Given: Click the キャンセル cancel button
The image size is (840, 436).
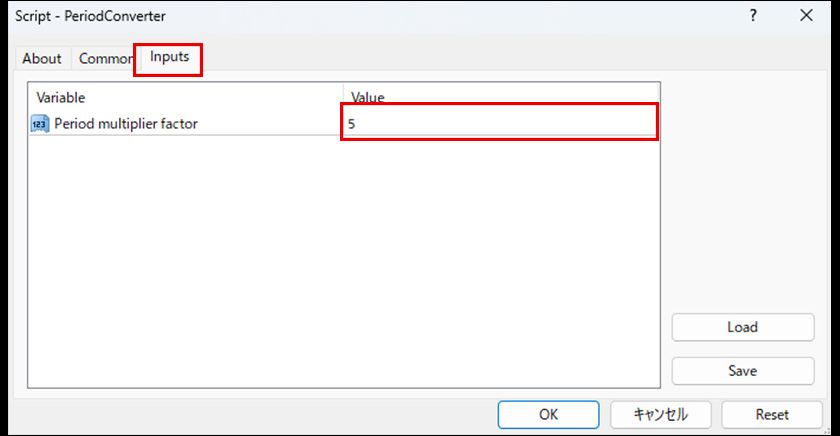Looking at the screenshot, I should tap(660, 414).
